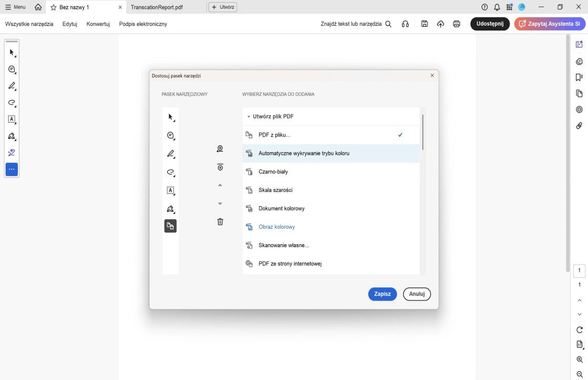The width and height of the screenshot is (588, 380).
Task: Move selected tool up with the arrow
Action: tap(220, 185)
